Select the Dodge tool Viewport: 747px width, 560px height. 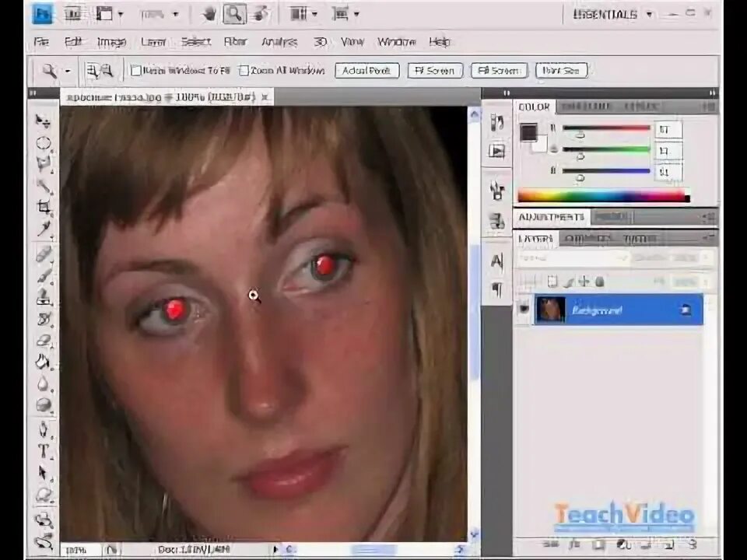(44, 404)
